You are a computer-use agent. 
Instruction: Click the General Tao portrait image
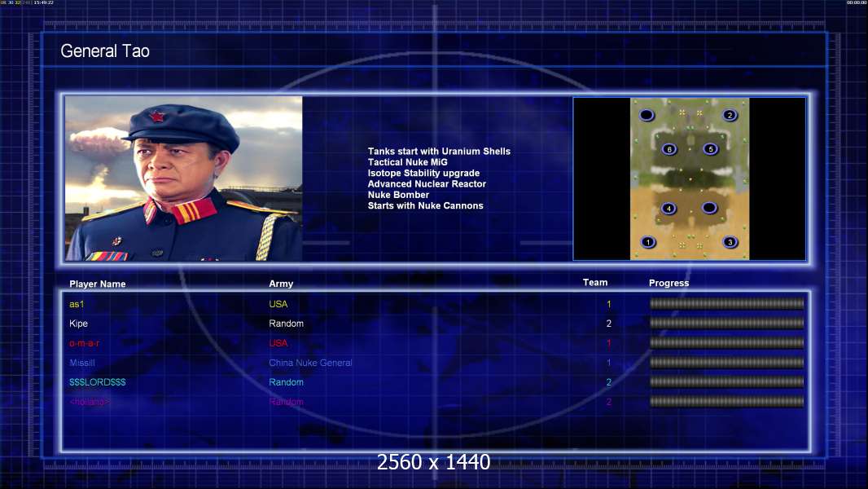coord(184,178)
